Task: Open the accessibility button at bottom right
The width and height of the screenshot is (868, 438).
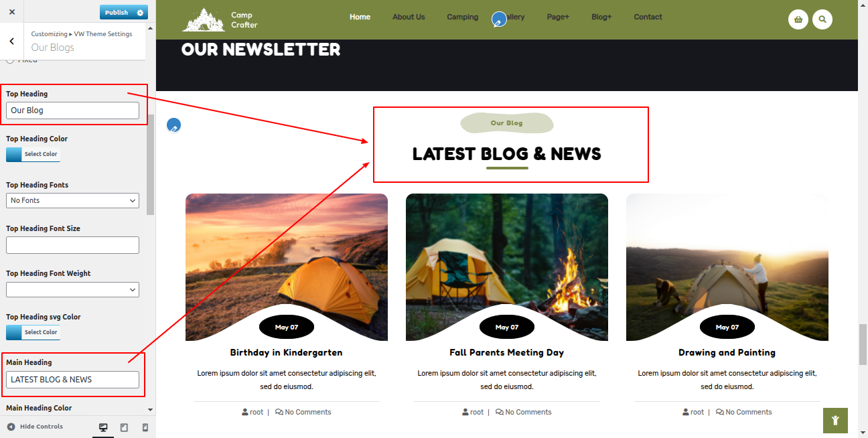Action: pyautogui.click(x=835, y=421)
